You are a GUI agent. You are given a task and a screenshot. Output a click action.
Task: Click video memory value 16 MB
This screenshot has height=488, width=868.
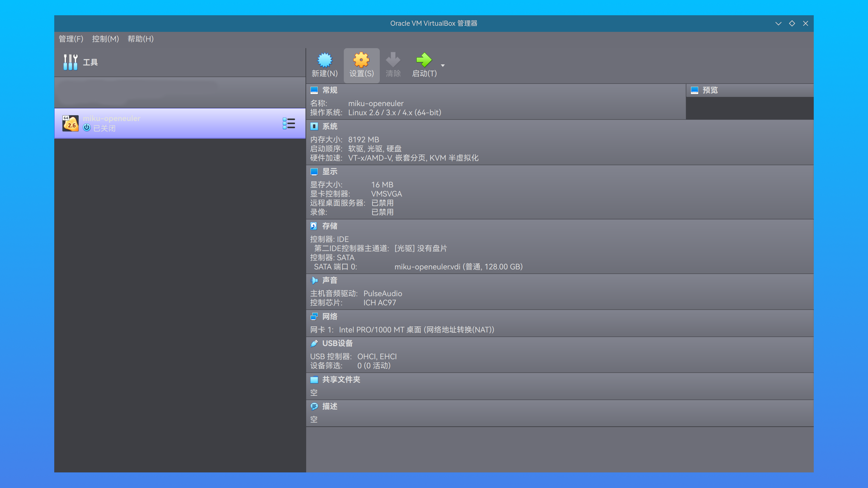click(382, 185)
